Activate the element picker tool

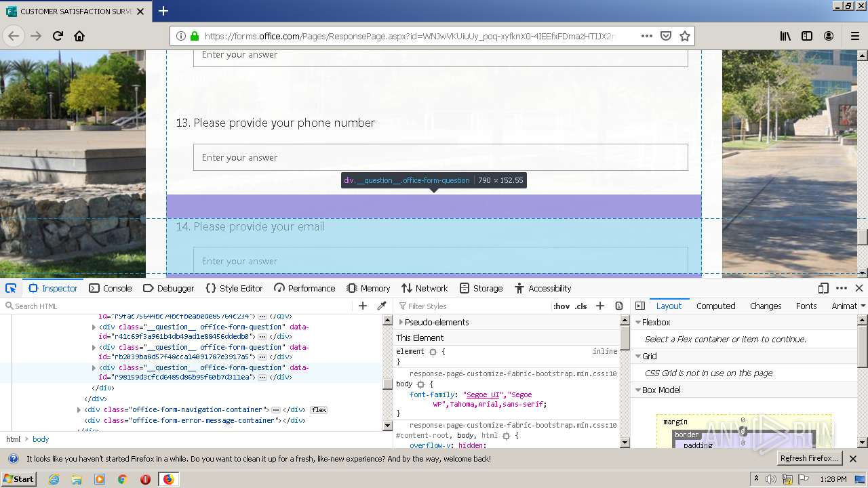tap(11, 288)
